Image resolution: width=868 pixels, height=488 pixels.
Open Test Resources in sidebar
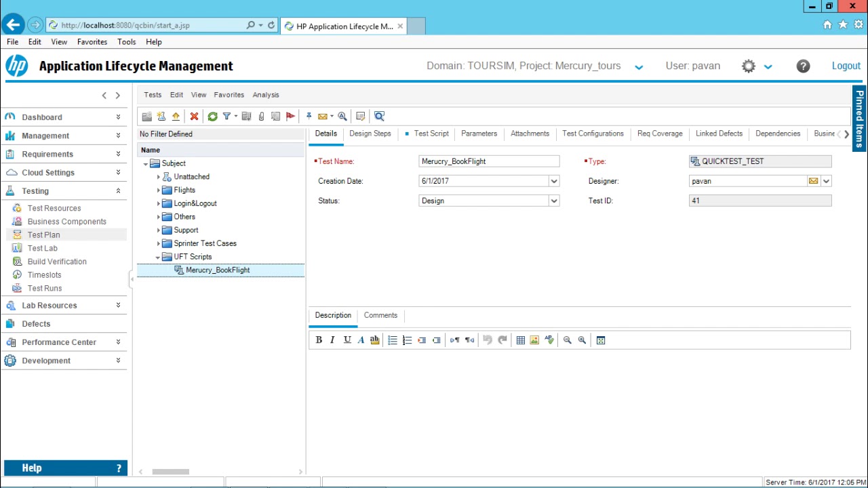click(54, 208)
